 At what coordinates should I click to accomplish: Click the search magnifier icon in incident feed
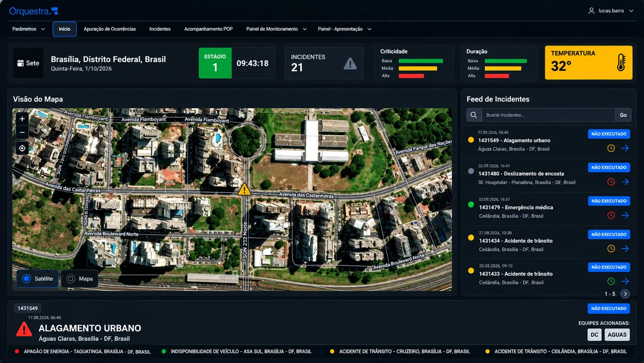tap(474, 115)
